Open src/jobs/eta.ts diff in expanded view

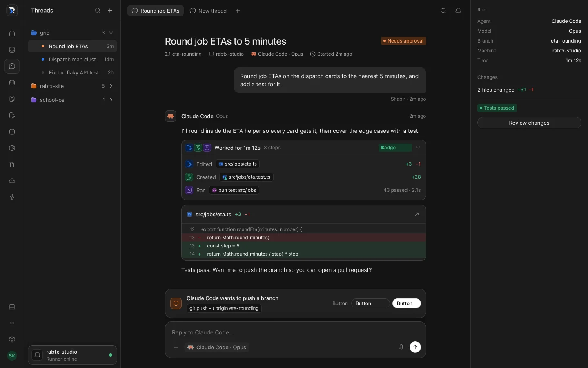(x=417, y=214)
